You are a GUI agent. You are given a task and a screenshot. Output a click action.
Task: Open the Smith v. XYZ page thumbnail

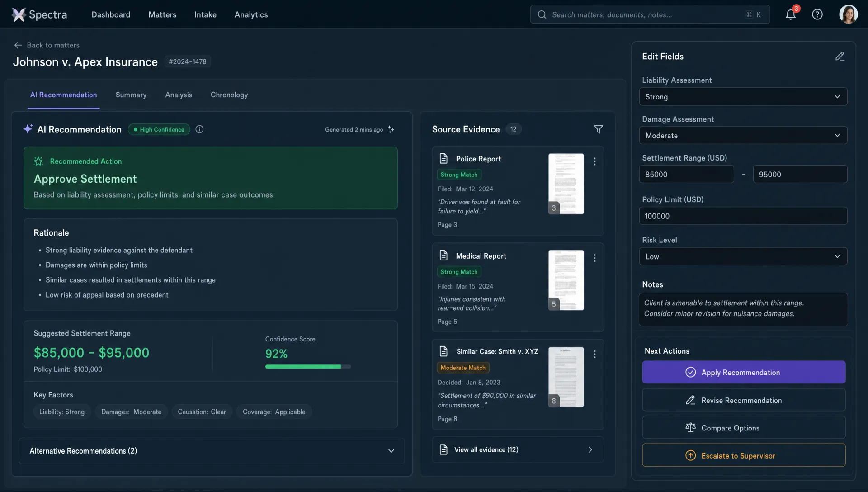(566, 377)
